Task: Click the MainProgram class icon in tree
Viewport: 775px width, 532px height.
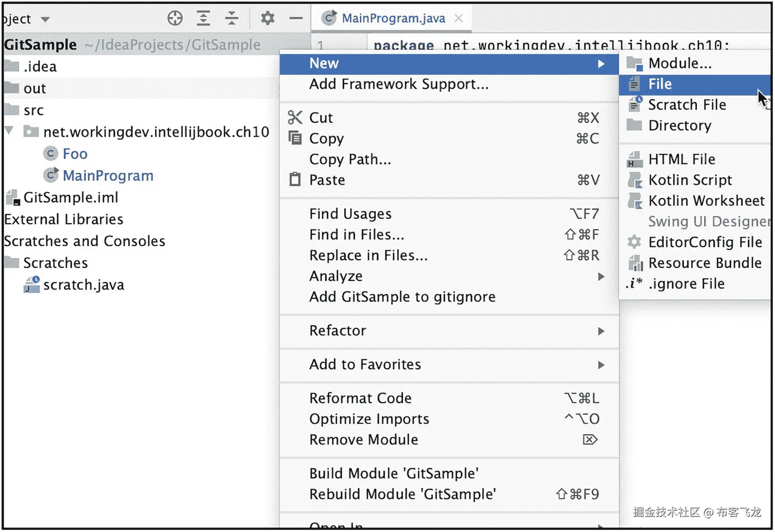Action: tap(51, 175)
